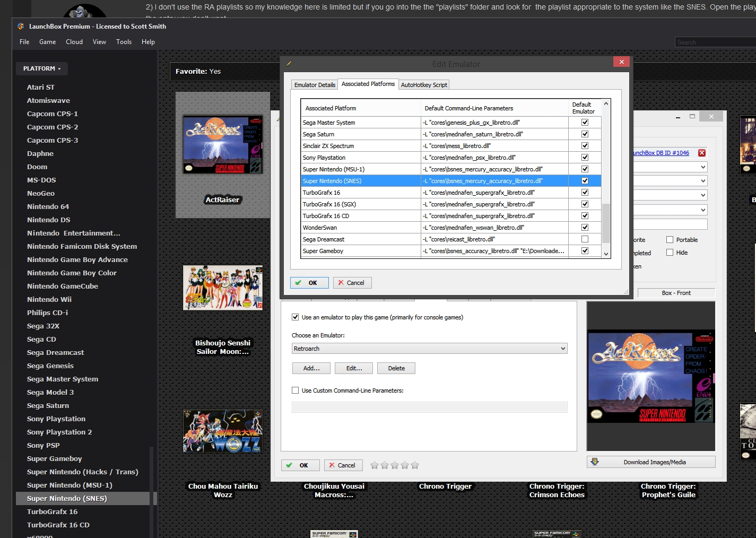Open the Tools menu
Image resolution: width=756 pixels, height=538 pixels.
click(x=124, y=42)
